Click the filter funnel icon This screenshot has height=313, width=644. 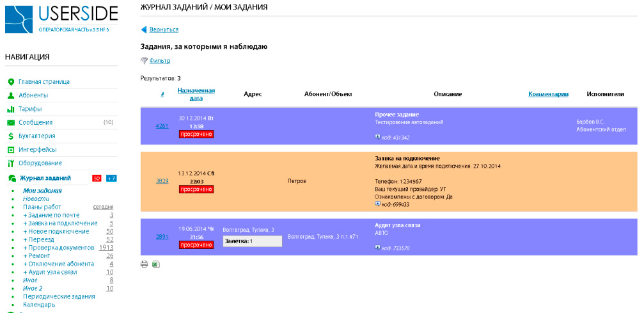coord(144,61)
